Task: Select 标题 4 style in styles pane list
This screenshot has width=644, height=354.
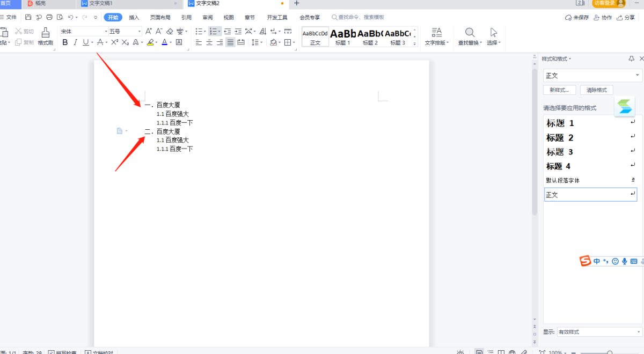Action: (590, 166)
